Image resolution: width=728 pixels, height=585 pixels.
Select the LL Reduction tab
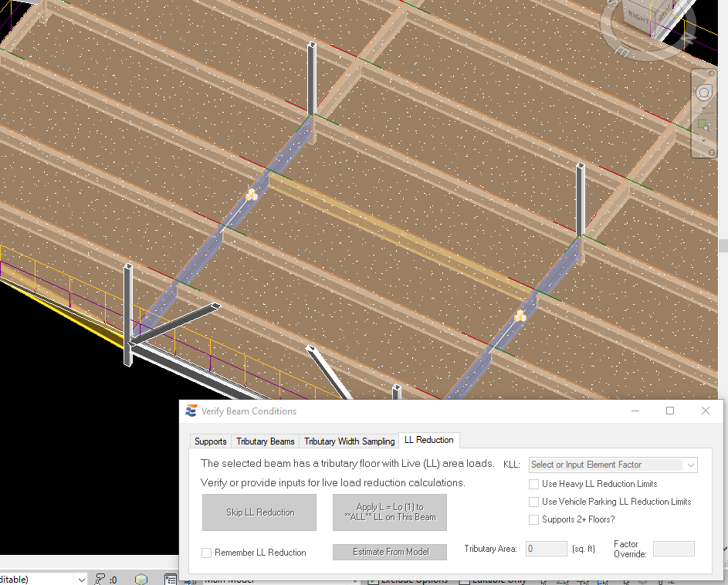point(429,440)
